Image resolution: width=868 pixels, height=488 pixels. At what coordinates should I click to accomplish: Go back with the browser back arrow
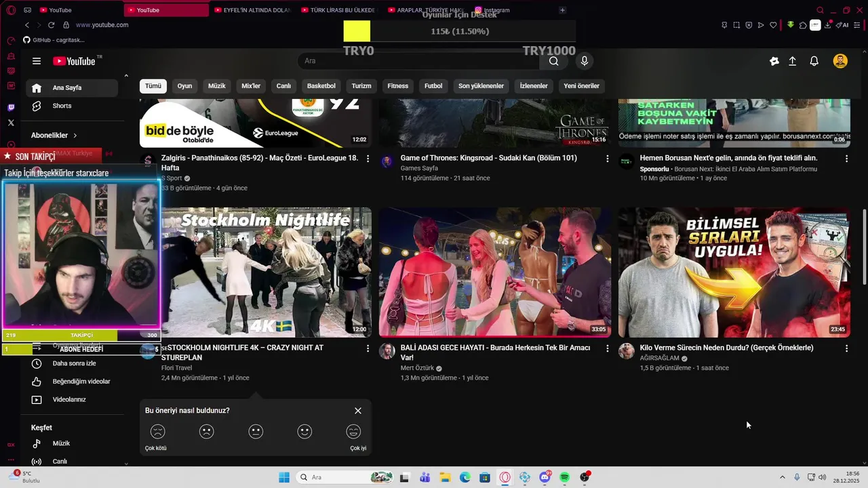coord(27,25)
